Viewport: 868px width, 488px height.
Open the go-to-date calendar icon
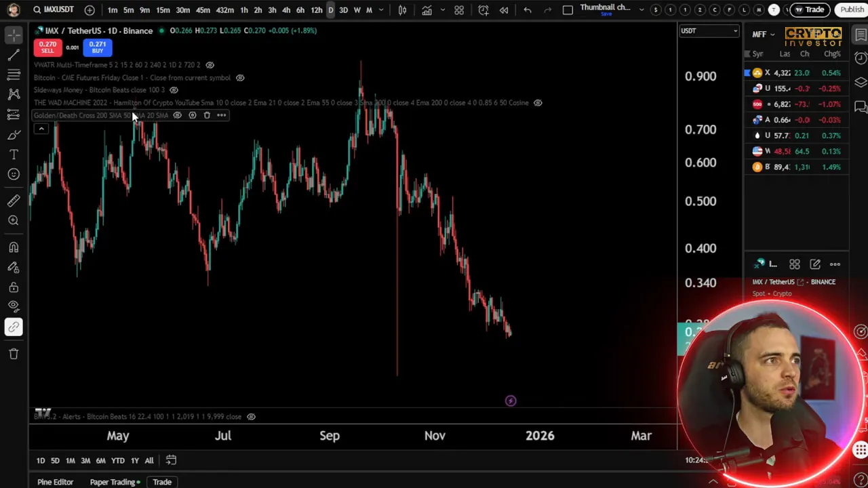(x=171, y=460)
